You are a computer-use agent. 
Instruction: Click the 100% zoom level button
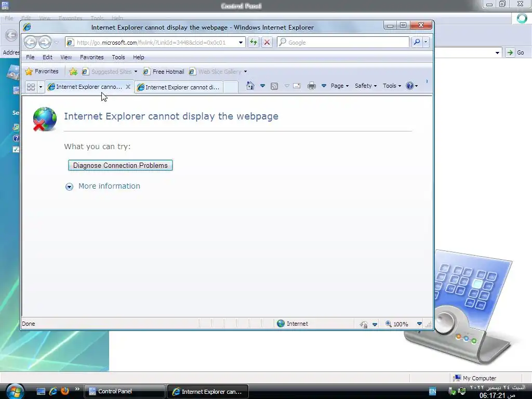coord(396,324)
